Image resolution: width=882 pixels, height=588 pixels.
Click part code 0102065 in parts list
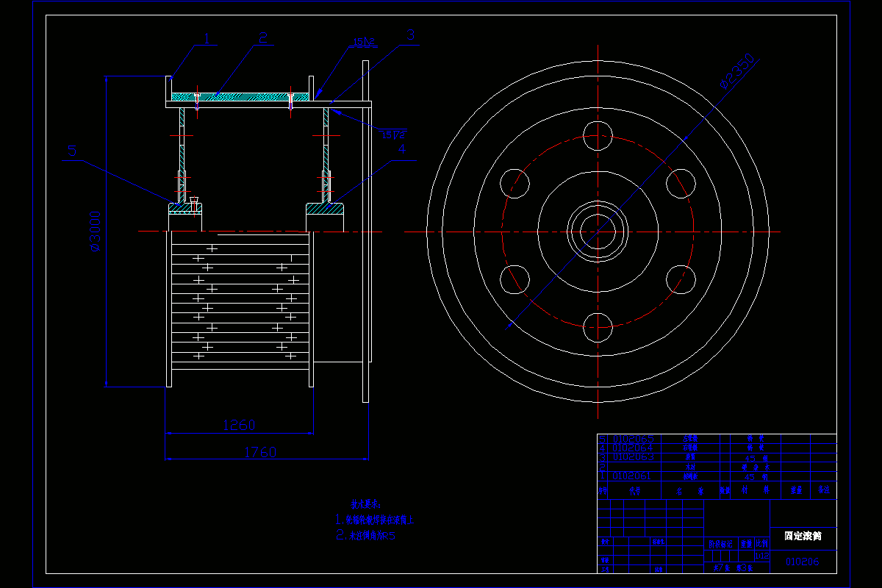633,439
